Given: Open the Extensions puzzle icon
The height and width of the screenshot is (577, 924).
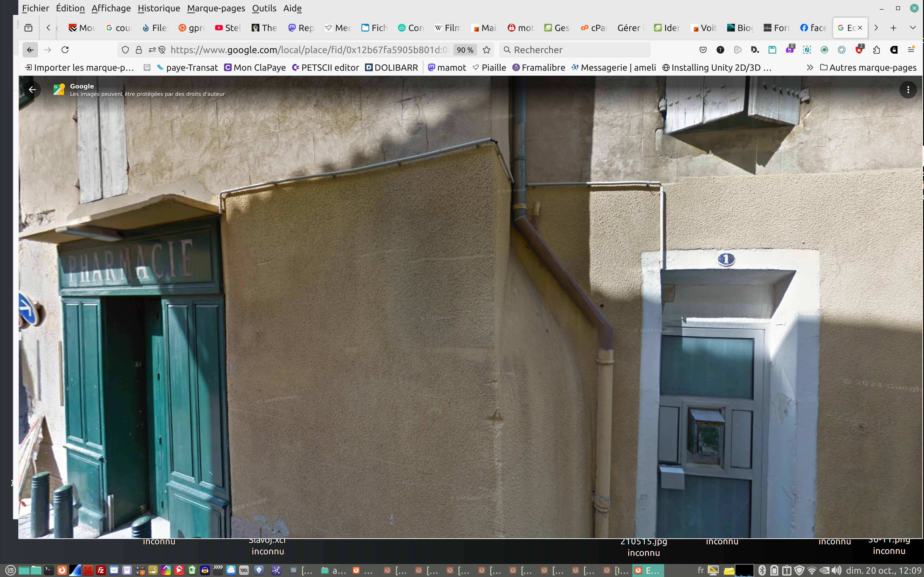Looking at the screenshot, I should coord(877,50).
